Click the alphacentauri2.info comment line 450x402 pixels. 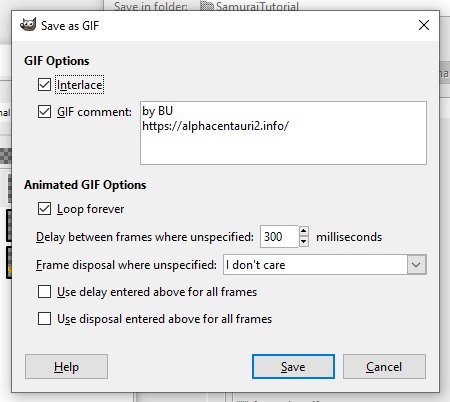pyautogui.click(x=215, y=126)
